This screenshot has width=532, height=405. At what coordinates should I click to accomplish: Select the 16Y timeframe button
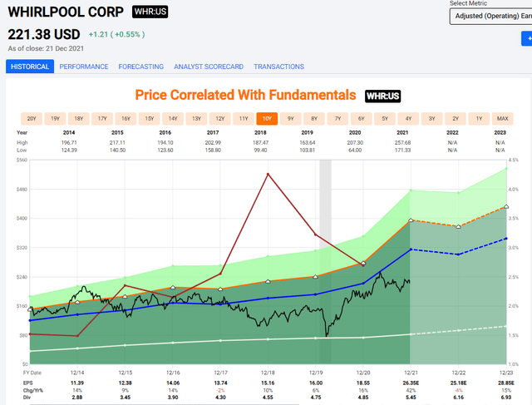tap(126, 118)
